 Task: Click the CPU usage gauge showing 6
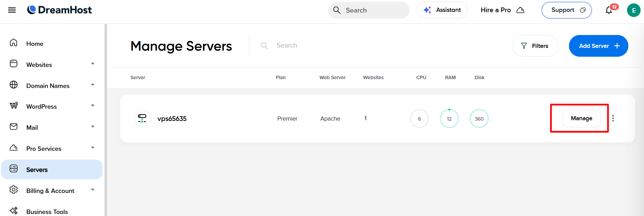click(x=419, y=119)
